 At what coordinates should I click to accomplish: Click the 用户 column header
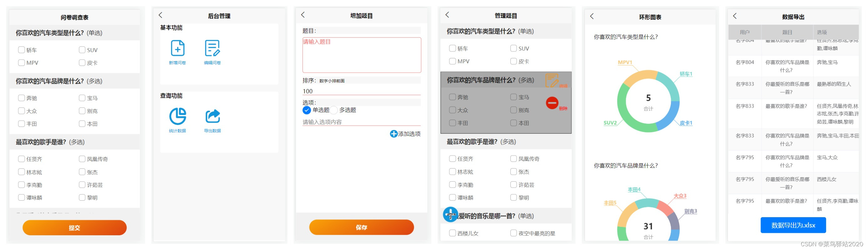(x=745, y=32)
